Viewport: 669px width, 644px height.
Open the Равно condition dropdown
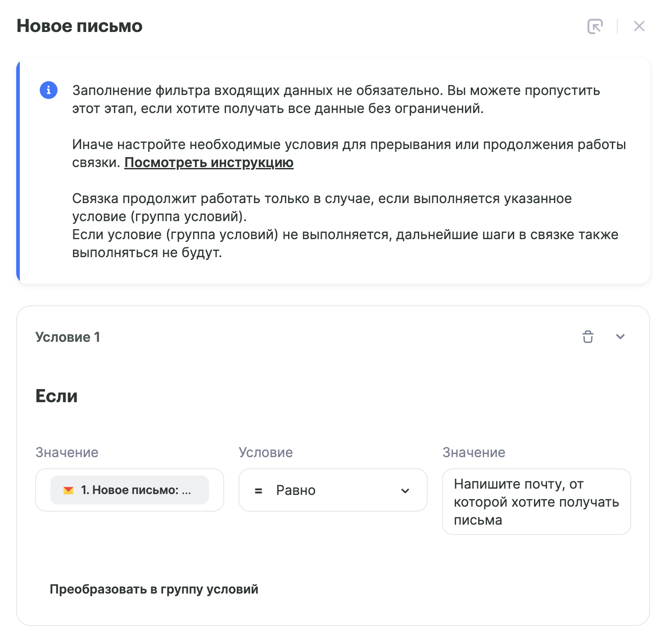click(x=333, y=490)
